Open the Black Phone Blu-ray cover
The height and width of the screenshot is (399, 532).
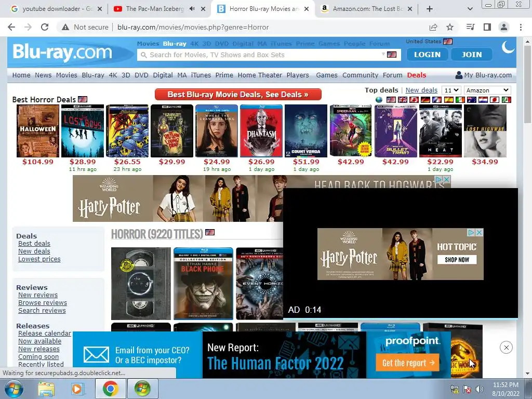(203, 284)
